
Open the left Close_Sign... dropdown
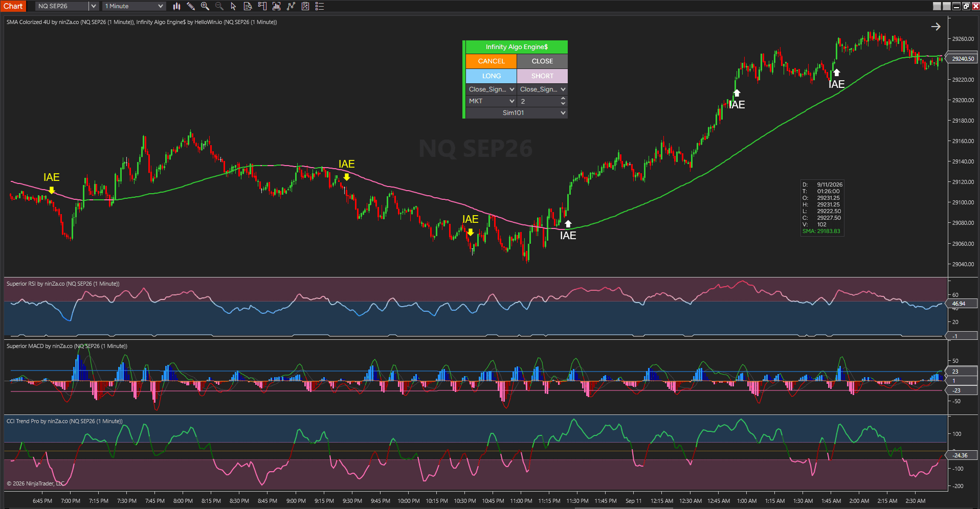pyautogui.click(x=491, y=89)
